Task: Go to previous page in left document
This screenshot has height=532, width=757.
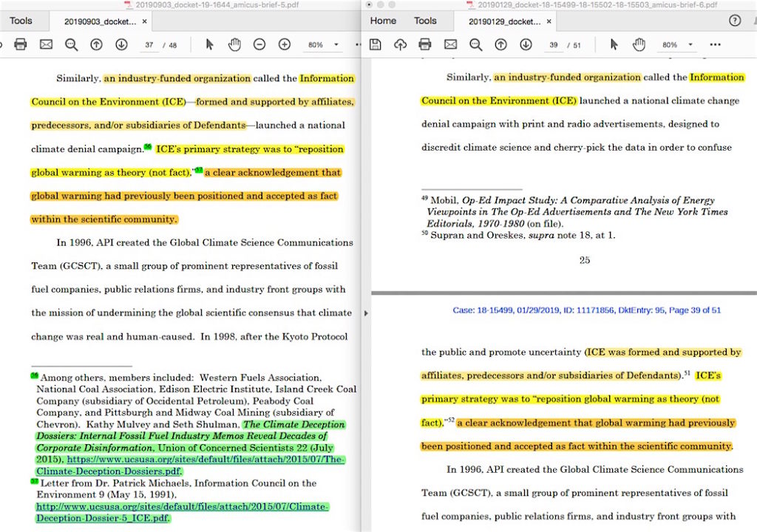Action: pos(96,45)
